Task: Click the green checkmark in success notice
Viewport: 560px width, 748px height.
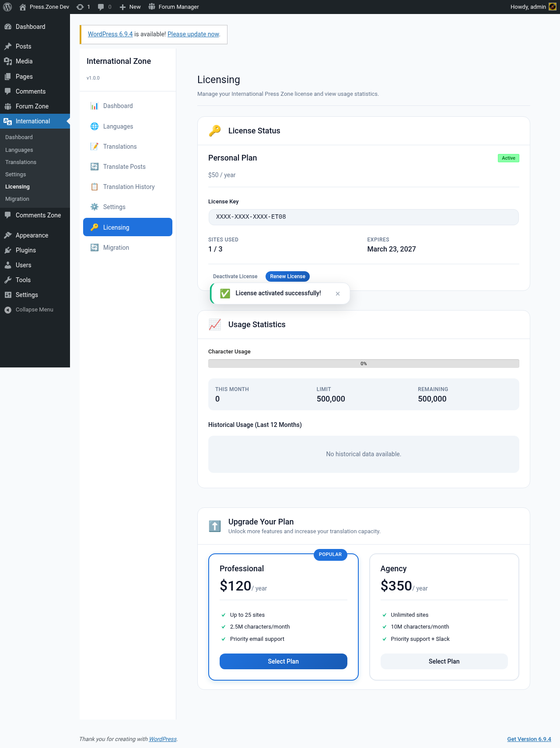Action: (225, 294)
